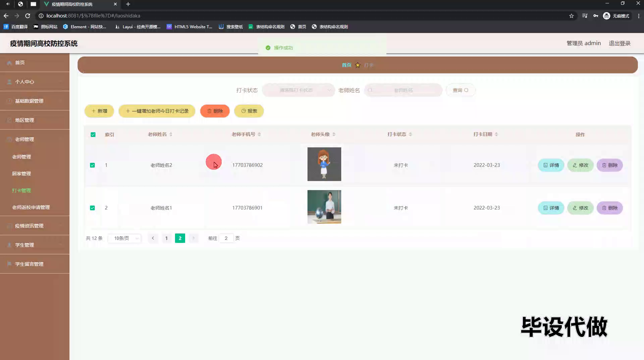This screenshot has height=360, width=644.
Task: Open the 搜索壁纸 bookmark
Action: [231, 27]
